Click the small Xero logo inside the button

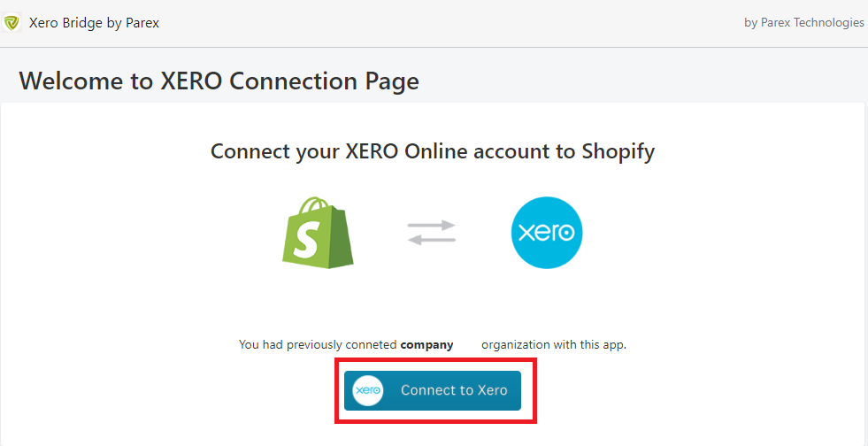point(367,390)
